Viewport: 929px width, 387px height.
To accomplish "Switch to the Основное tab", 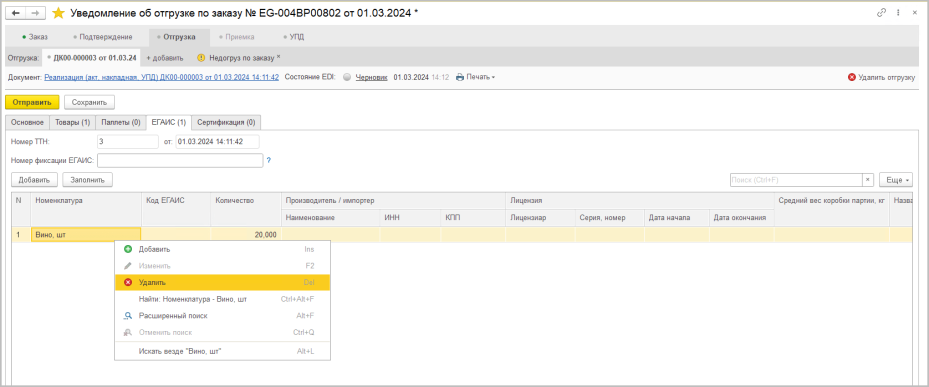I will tap(27, 123).
